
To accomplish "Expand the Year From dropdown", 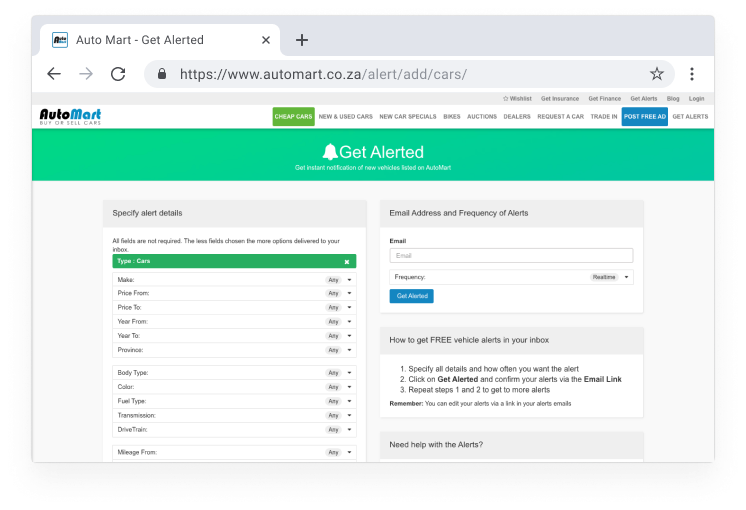I will [234, 322].
